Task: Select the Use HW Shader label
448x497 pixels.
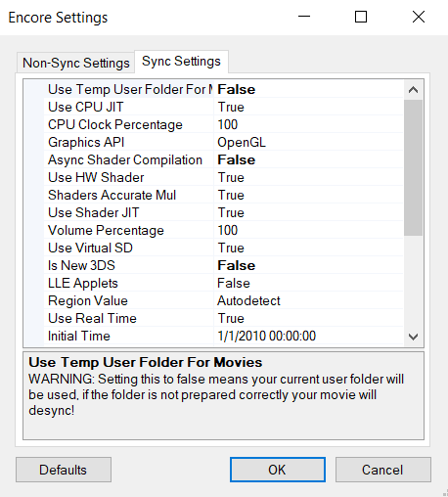Action: click(x=96, y=177)
